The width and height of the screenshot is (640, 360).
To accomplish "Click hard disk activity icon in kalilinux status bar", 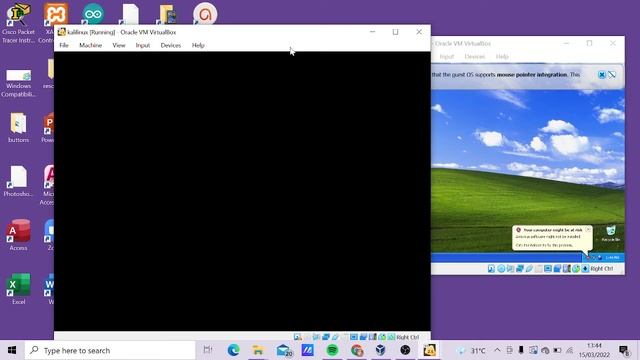I will (x=298, y=337).
